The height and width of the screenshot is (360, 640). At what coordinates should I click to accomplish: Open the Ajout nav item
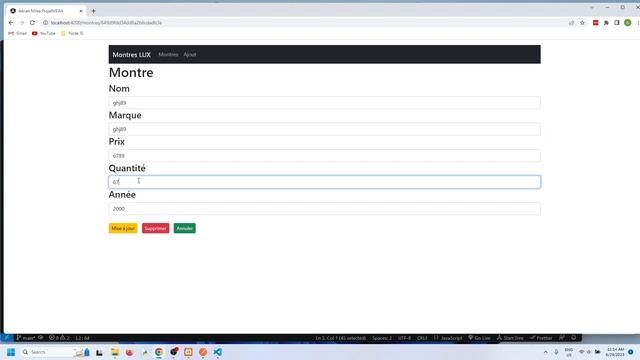pos(190,55)
